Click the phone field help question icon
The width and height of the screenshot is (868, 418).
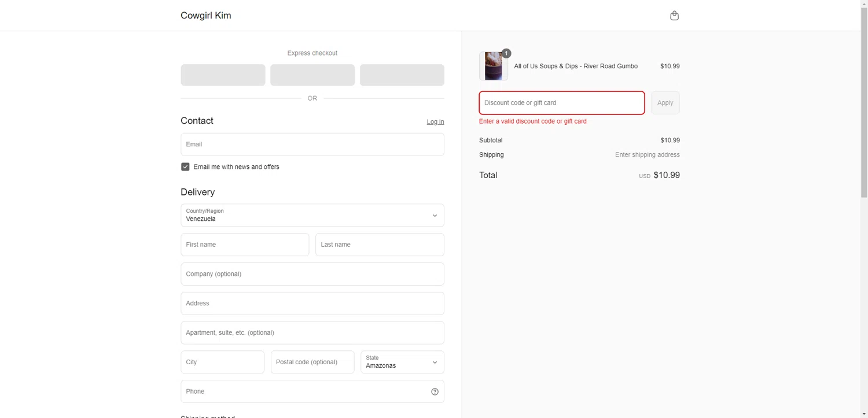435,391
